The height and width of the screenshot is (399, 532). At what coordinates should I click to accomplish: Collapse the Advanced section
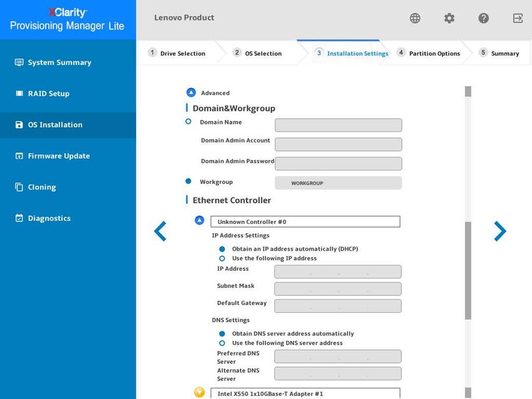pos(191,93)
